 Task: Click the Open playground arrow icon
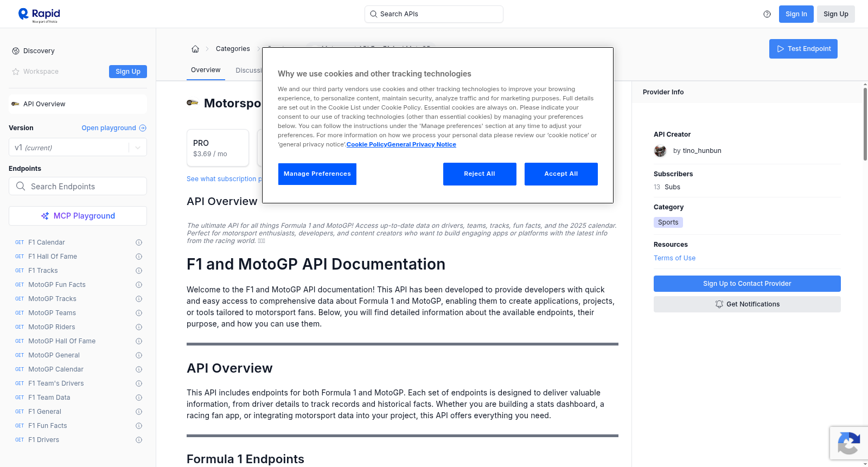[x=143, y=128]
